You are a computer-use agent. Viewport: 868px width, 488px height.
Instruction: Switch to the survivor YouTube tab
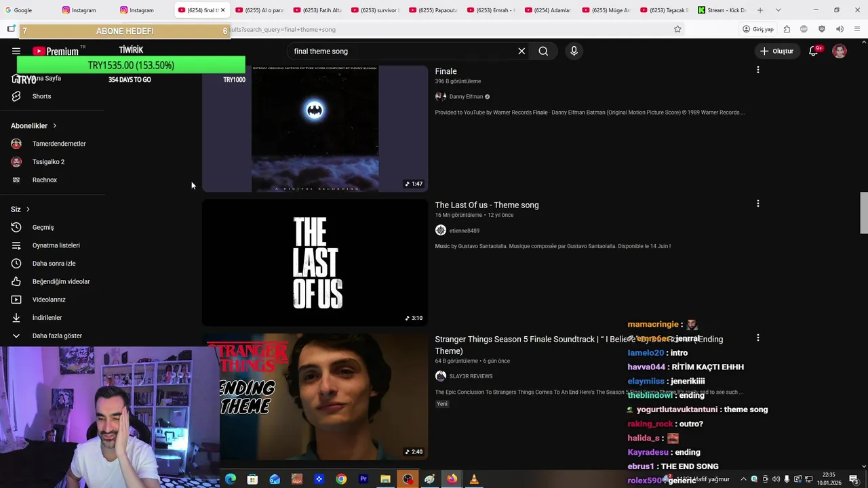point(375,10)
